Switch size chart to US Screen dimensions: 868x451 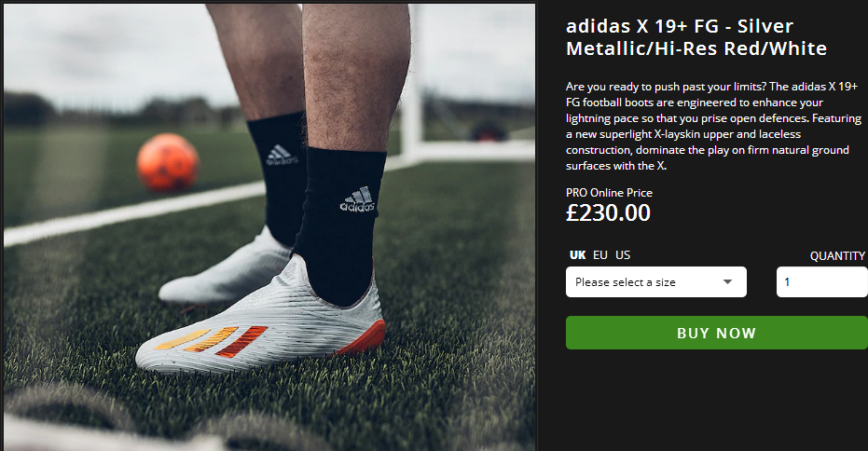[623, 255]
